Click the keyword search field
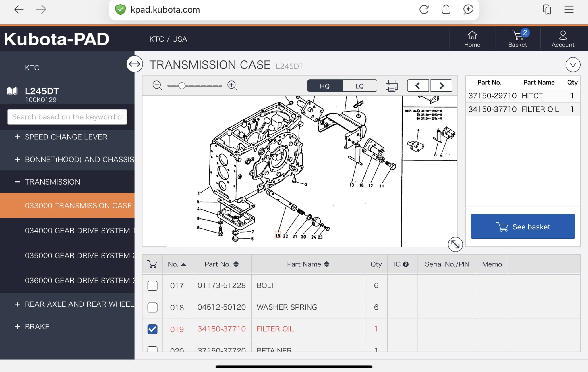The width and height of the screenshot is (588, 372). click(x=67, y=117)
